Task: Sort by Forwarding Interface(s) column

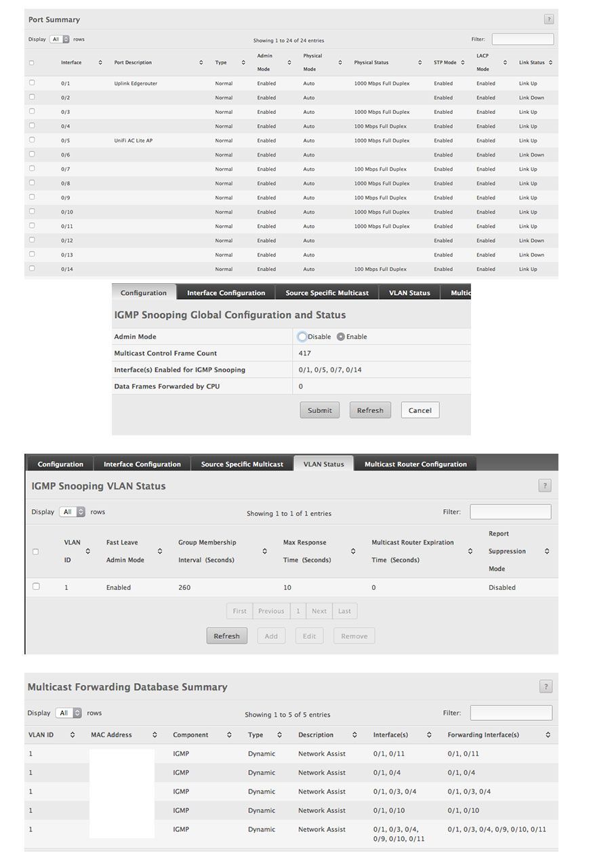Action: 548,735
